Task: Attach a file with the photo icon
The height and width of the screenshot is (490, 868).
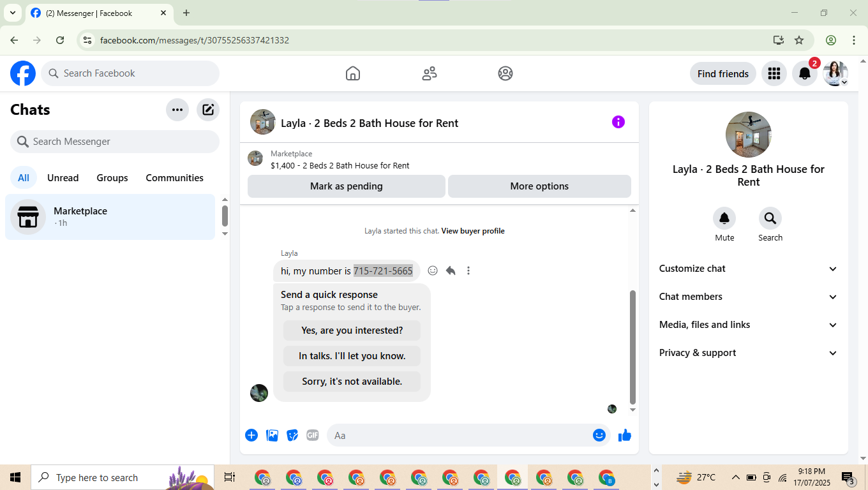Action: point(272,435)
